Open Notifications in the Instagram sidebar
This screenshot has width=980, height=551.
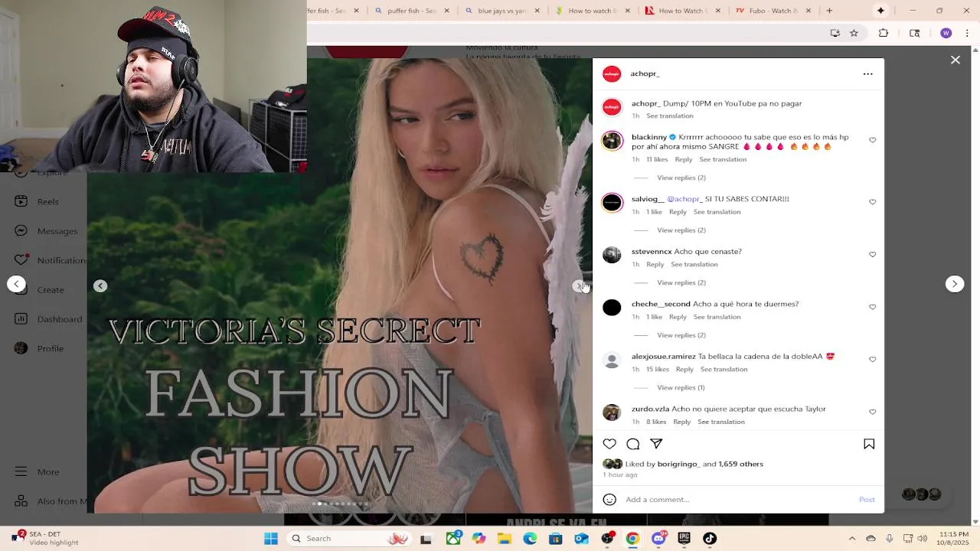[x=51, y=260]
